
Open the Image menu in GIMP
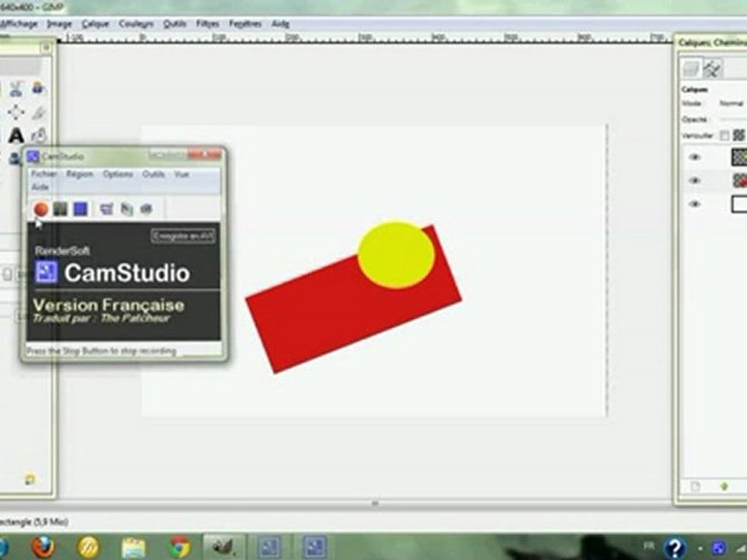pos(60,23)
